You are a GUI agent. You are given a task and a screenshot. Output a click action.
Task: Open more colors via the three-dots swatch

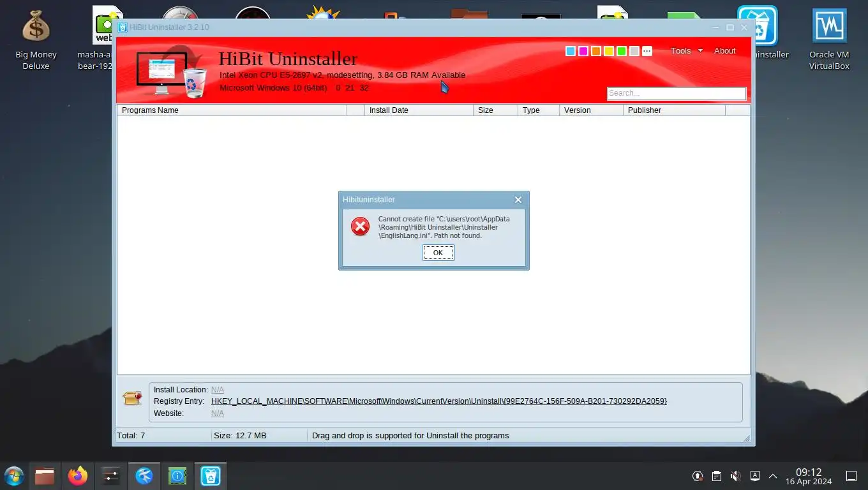(x=647, y=51)
